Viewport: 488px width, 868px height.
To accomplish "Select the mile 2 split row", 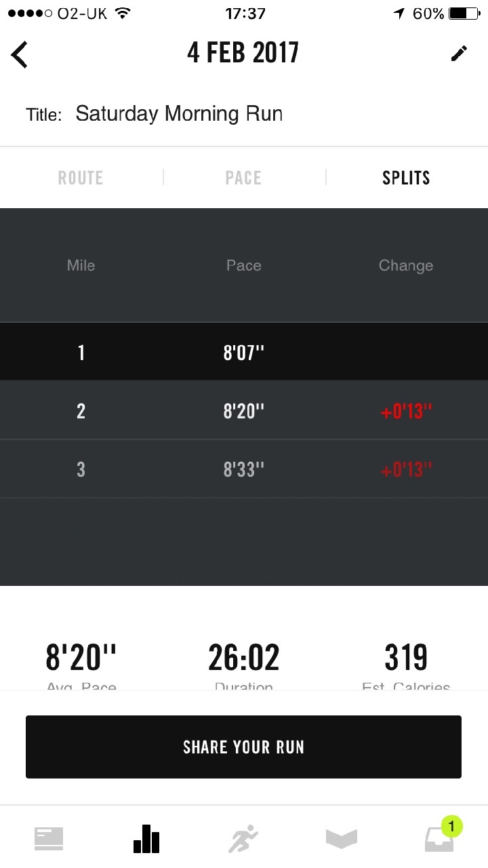I will click(x=244, y=411).
